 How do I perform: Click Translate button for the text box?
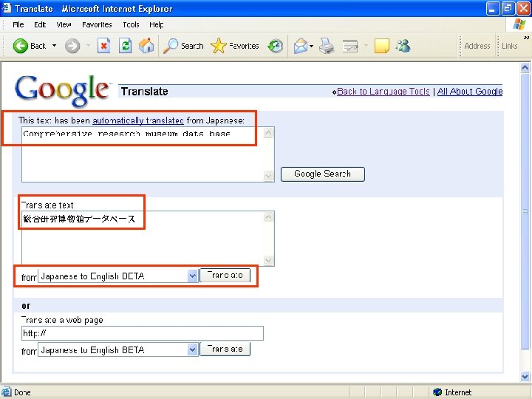[x=225, y=275]
